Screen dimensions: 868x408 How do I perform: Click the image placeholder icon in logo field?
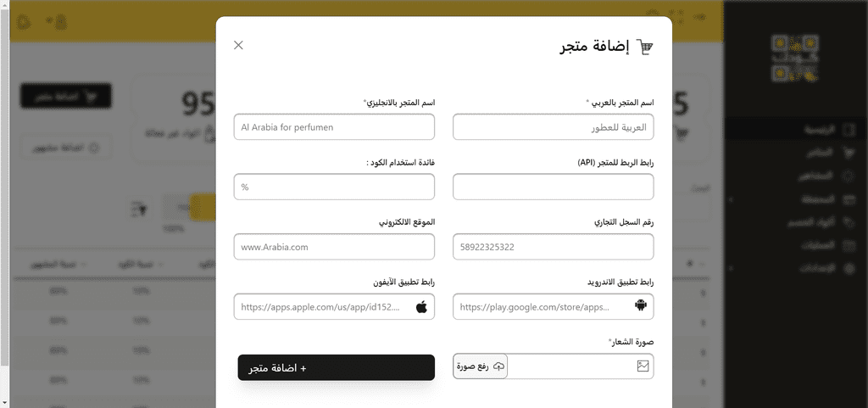pyautogui.click(x=643, y=366)
